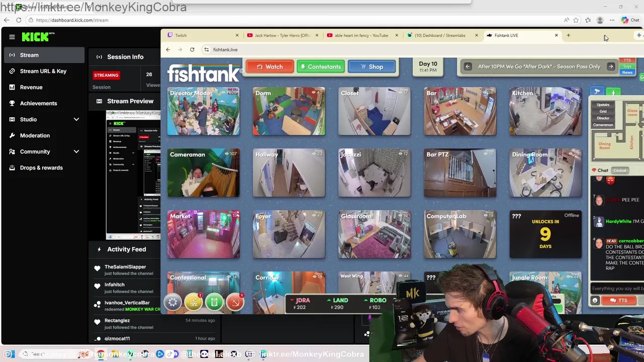
Task: Select the green person map tab
Action: tap(613, 92)
